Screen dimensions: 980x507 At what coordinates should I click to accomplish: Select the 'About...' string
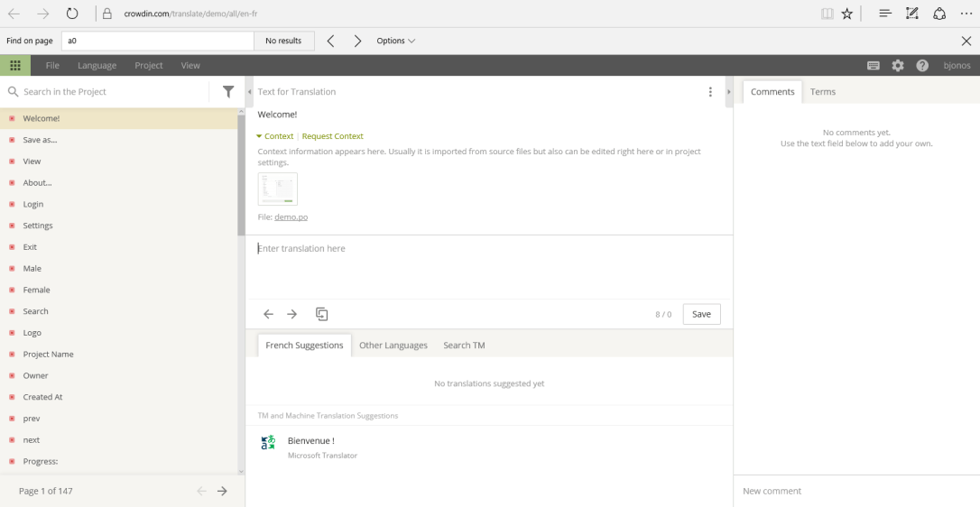coord(119,182)
